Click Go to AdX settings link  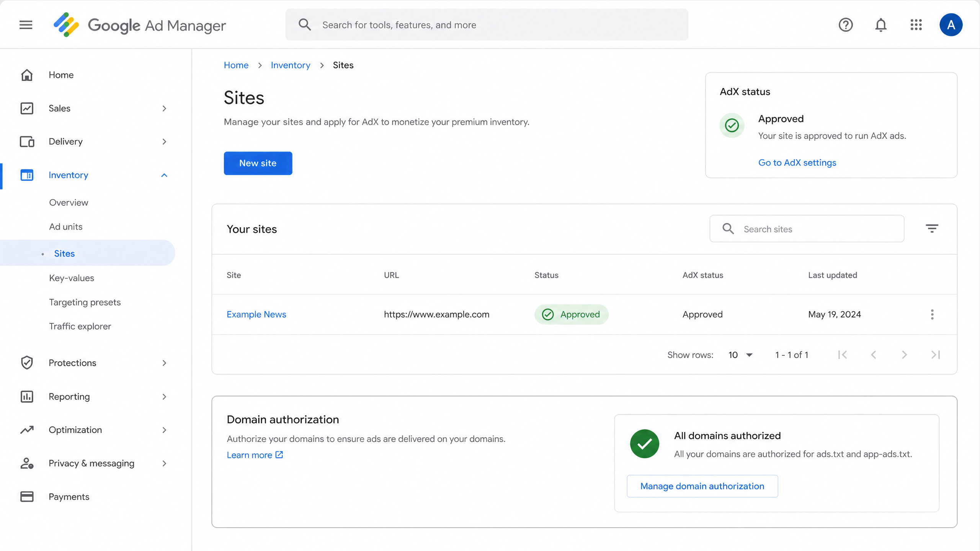coord(797,163)
